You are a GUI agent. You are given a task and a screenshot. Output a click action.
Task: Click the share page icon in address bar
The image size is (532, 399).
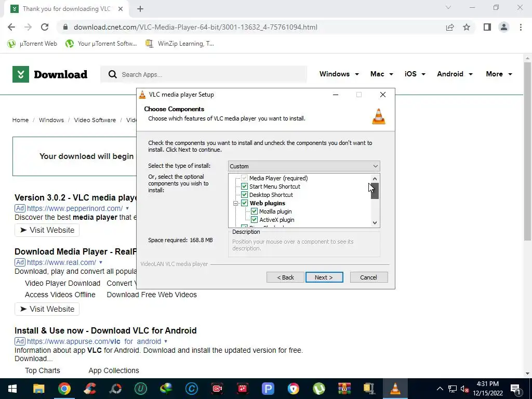[450, 27]
